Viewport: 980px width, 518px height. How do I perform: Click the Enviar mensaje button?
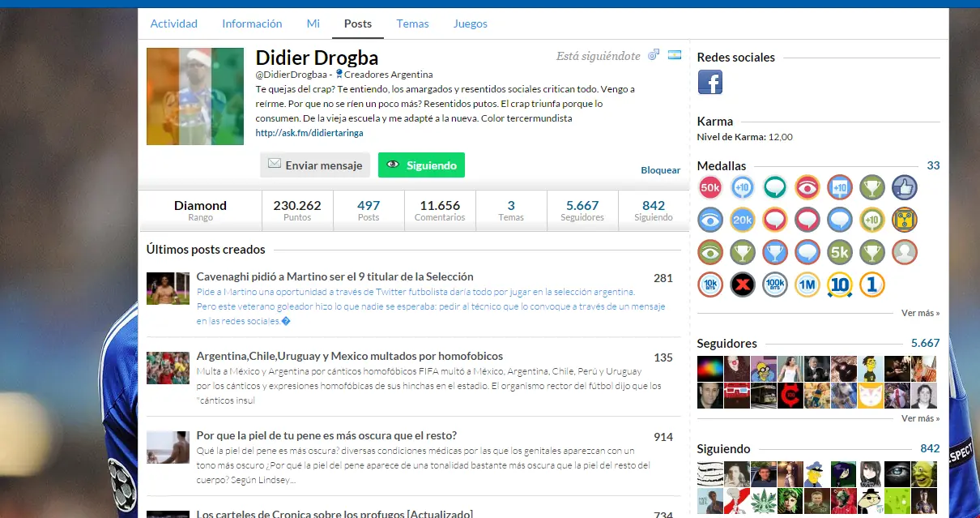click(315, 165)
